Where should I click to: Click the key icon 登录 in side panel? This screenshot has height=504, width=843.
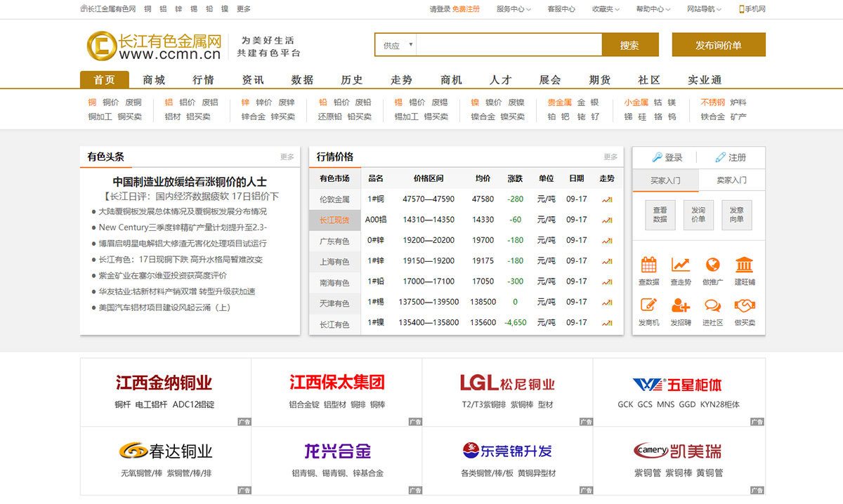coord(667,157)
